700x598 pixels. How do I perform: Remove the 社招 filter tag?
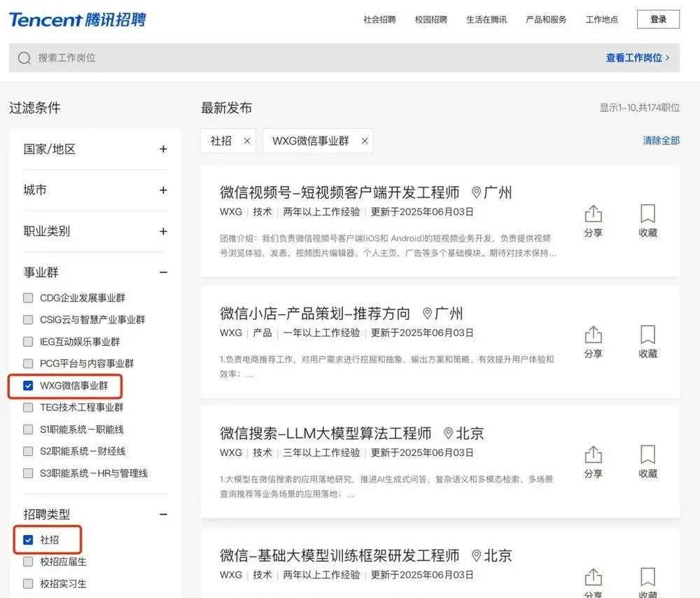click(247, 141)
